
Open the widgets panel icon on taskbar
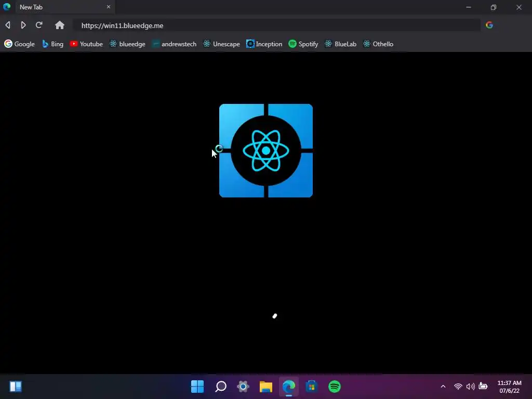point(16,387)
